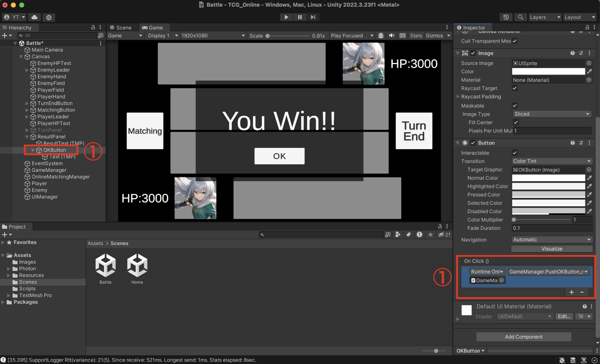Open the Undo History icon
This screenshot has width=600, height=364.
506,17
